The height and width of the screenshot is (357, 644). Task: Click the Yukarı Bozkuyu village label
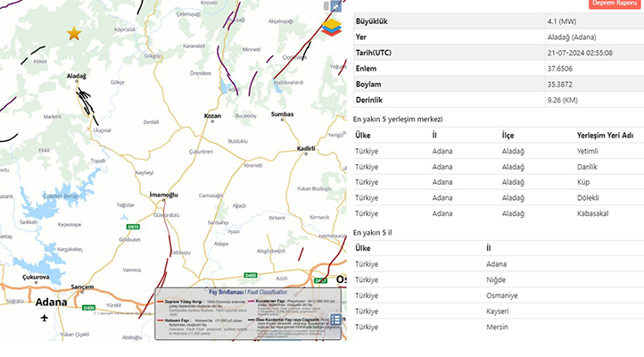(x=314, y=188)
